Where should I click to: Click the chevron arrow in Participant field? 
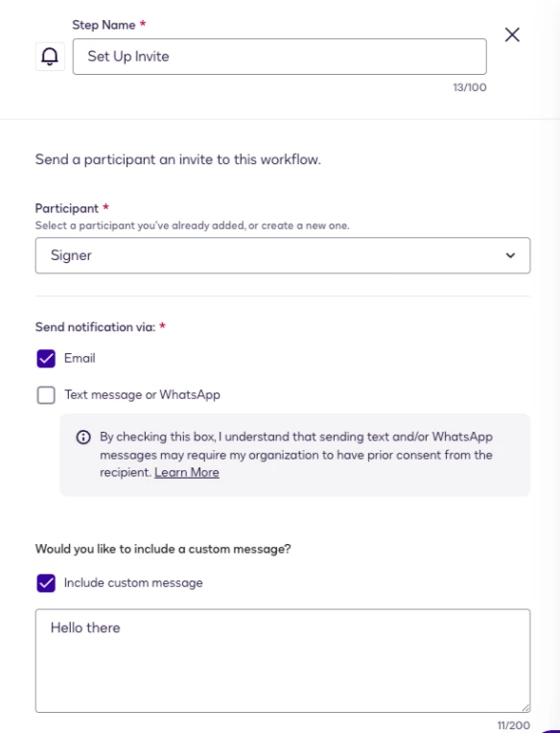click(510, 255)
